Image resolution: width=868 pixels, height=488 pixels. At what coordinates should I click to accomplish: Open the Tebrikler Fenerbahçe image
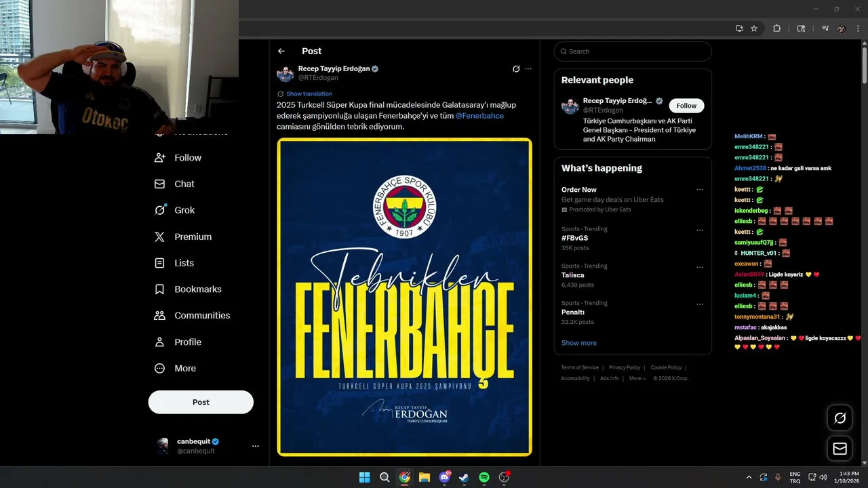(404, 297)
